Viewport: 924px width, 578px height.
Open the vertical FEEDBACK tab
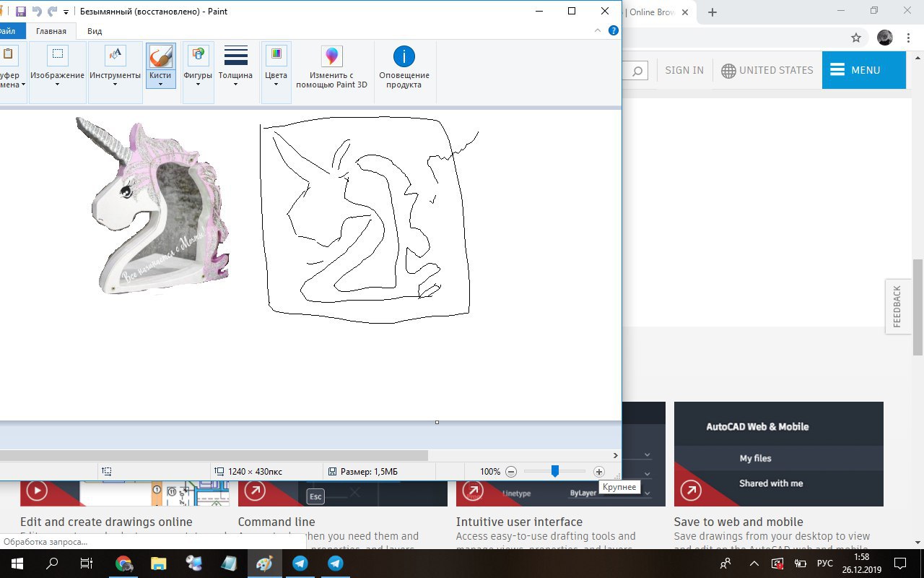tap(897, 306)
